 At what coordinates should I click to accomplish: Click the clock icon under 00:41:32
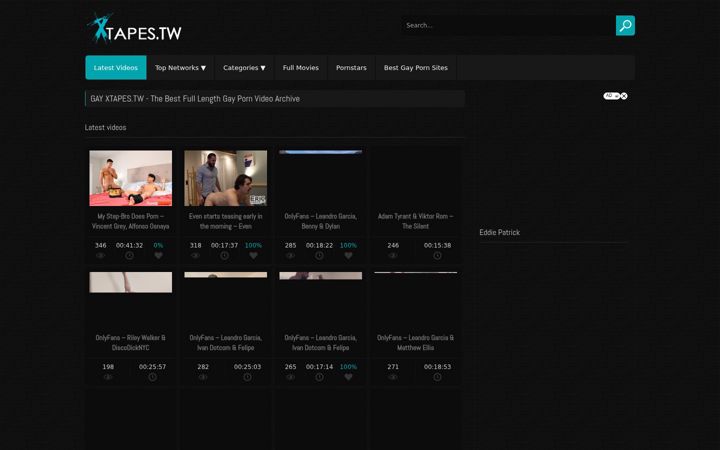click(129, 255)
